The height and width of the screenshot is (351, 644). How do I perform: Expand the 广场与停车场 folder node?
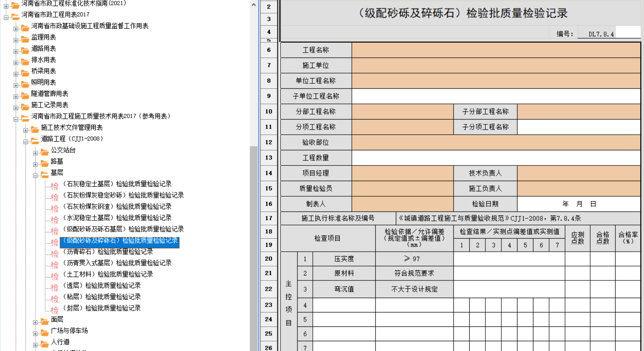(35, 333)
